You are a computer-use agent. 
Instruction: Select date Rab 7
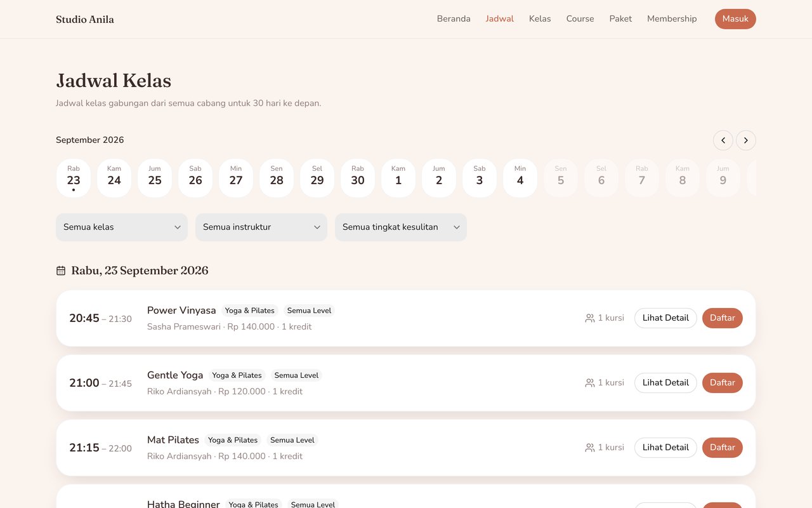tap(642, 178)
